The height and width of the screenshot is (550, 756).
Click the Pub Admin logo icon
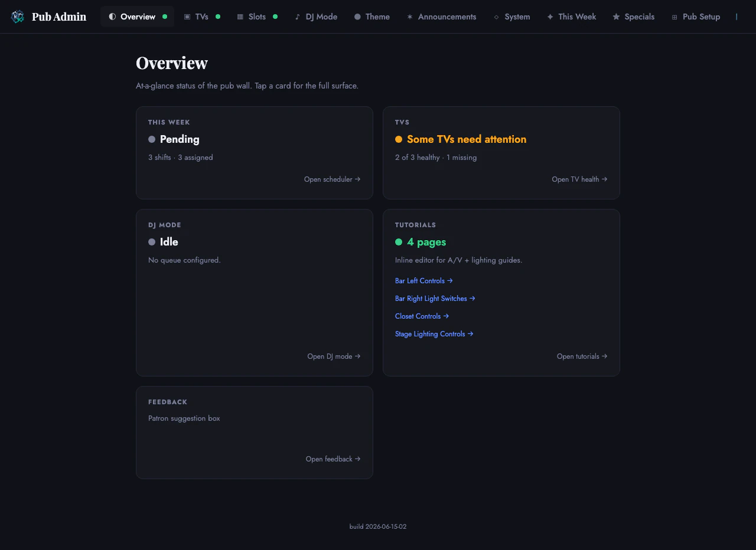click(x=18, y=17)
